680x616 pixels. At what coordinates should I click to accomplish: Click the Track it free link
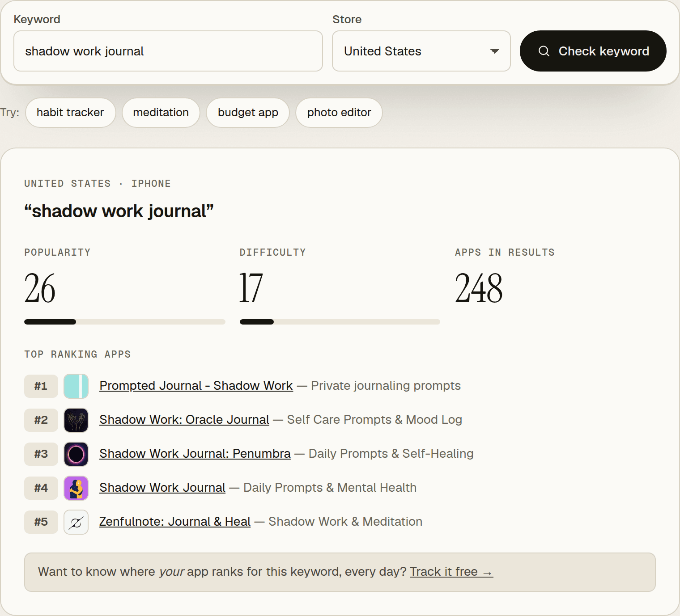point(451,572)
